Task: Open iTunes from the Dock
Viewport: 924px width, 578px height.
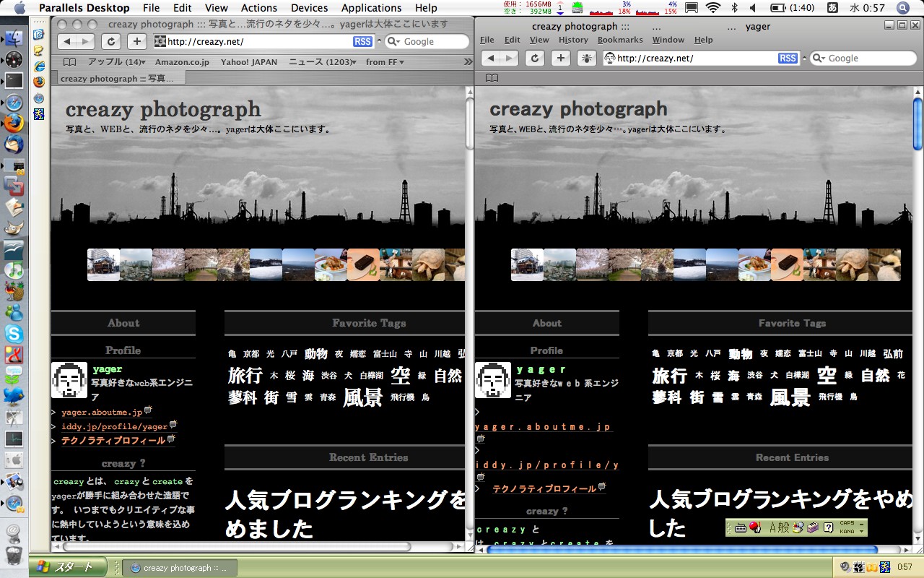Action: pyautogui.click(x=14, y=270)
